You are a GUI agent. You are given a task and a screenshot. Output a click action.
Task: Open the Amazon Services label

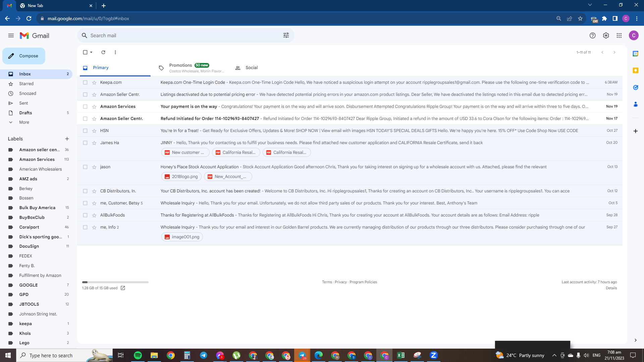coord(37,160)
